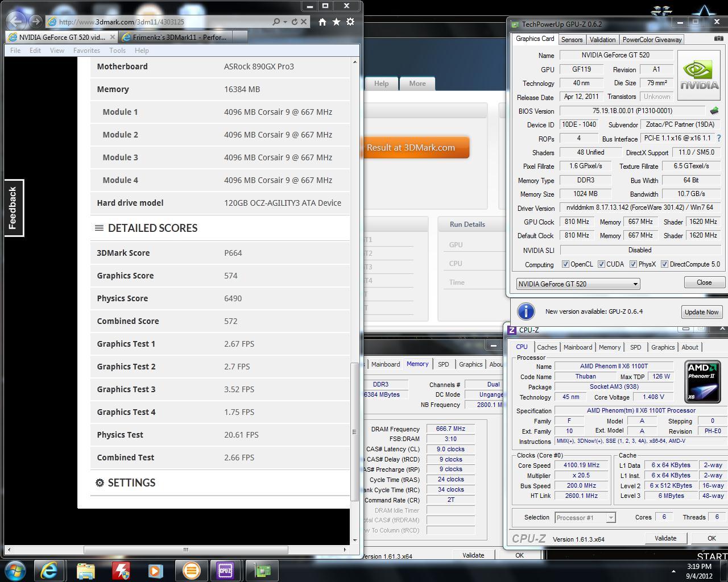The height and width of the screenshot is (582, 728).
Task: Open the NVIDIA GeForce GT 520 GPU dropdown
Action: point(578,284)
